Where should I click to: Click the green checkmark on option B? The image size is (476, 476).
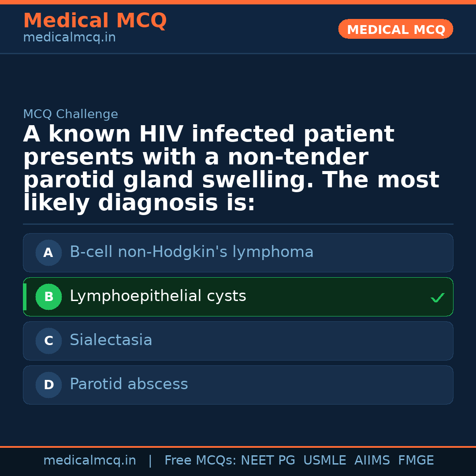437,298
